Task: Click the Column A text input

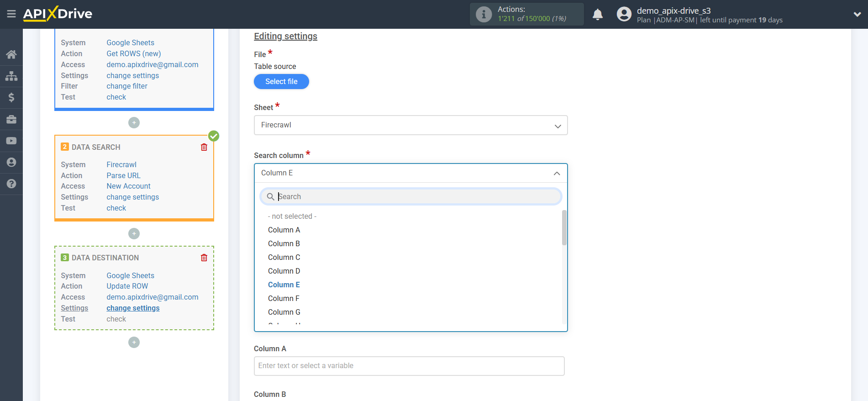Action: point(409,366)
